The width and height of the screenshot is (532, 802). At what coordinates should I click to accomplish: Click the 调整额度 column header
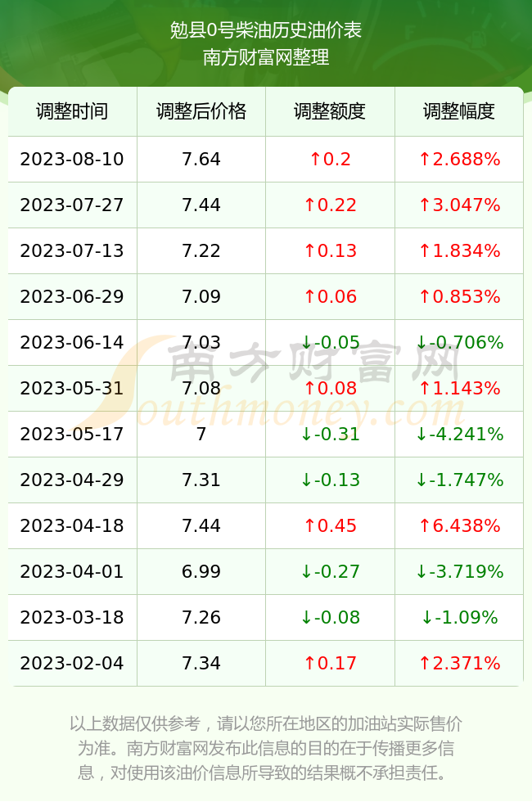(330, 111)
